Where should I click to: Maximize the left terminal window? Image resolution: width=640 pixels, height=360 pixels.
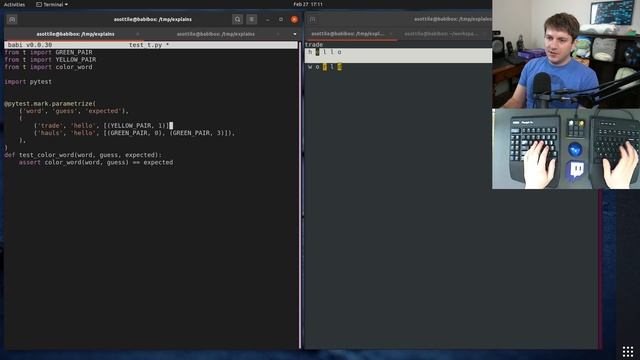[281, 19]
